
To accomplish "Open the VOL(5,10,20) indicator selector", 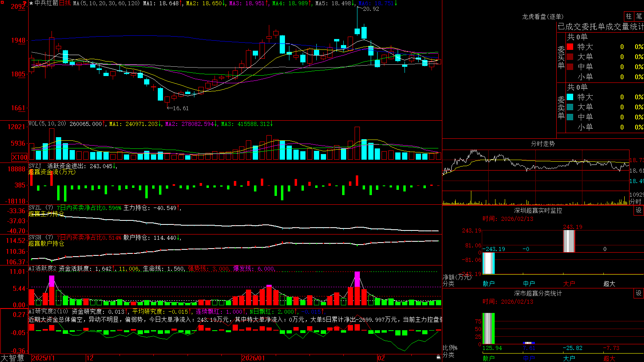I will coord(47,124).
